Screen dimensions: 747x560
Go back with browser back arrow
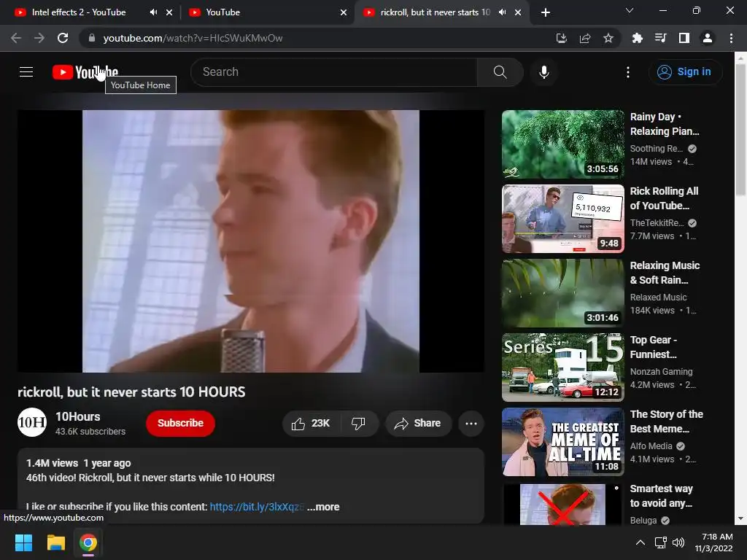point(16,38)
